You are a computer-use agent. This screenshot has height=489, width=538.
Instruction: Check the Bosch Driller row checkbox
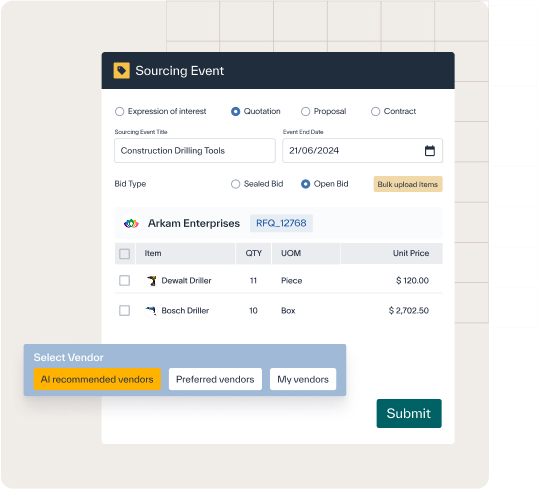pyautogui.click(x=124, y=311)
